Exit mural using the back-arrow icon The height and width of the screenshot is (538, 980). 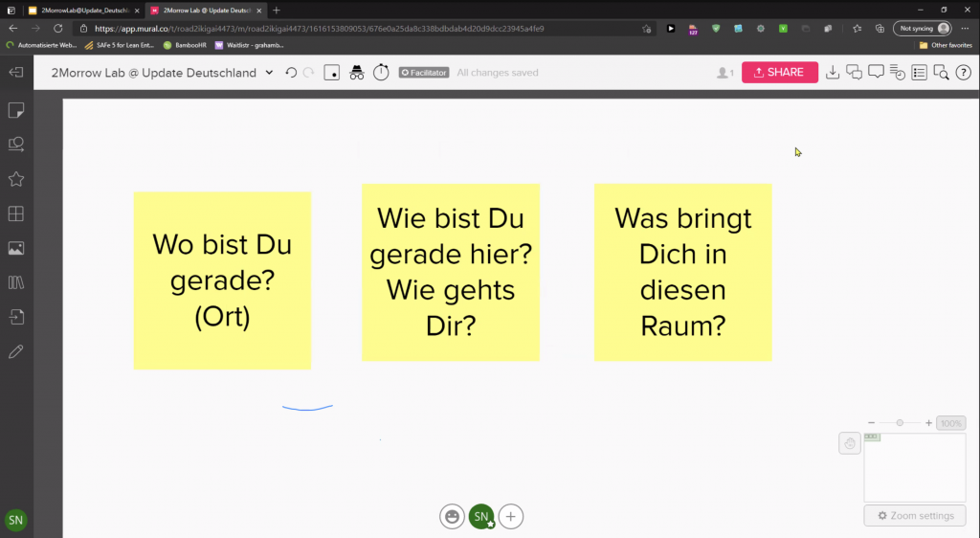(16, 73)
